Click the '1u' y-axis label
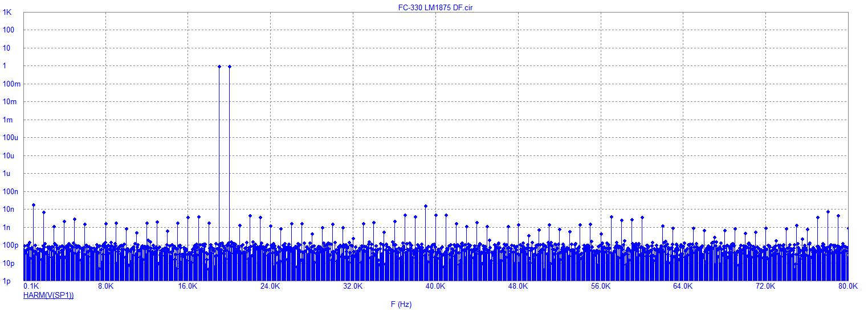 point(7,174)
